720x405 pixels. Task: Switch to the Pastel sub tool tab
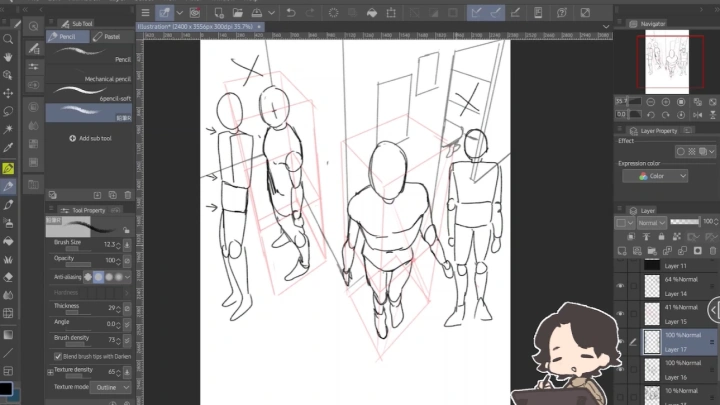[112, 37]
